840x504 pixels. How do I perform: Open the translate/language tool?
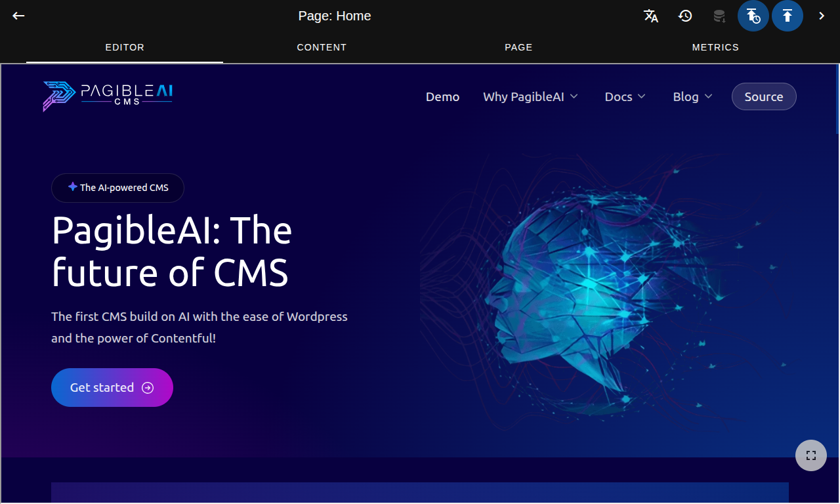tap(651, 16)
